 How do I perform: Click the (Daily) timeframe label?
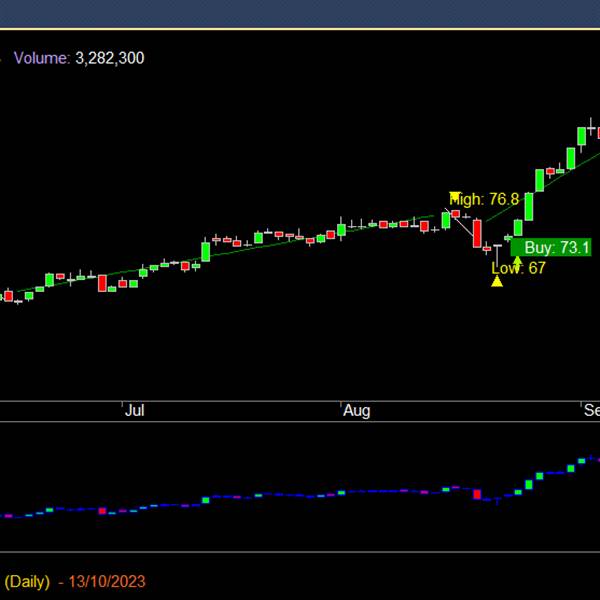coord(27,582)
